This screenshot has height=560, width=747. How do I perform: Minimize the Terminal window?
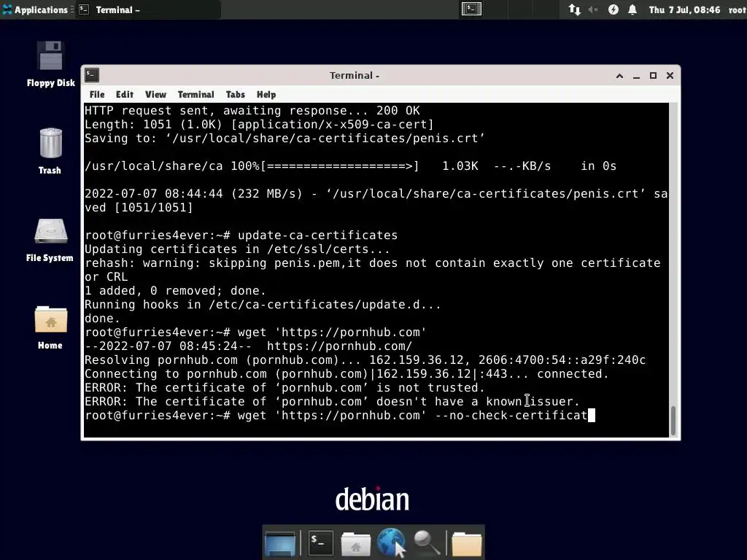(x=636, y=76)
